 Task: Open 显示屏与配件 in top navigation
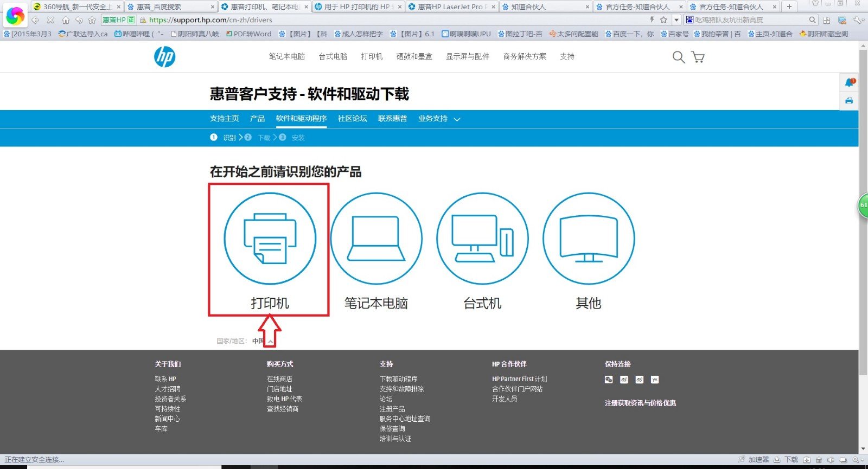click(x=468, y=56)
